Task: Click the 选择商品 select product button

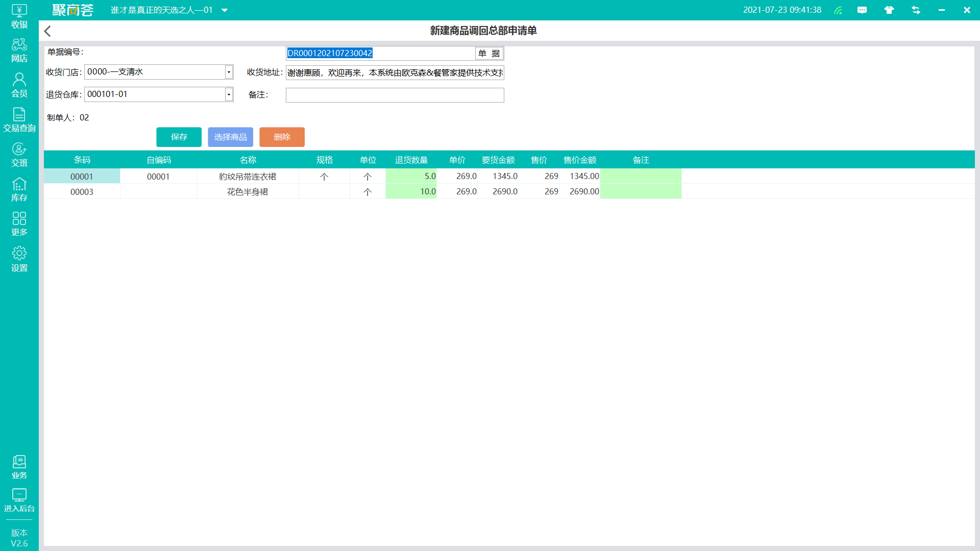Action: (230, 137)
